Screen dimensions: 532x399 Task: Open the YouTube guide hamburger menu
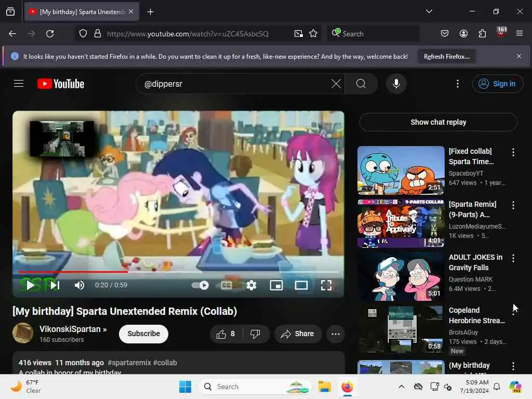point(19,84)
